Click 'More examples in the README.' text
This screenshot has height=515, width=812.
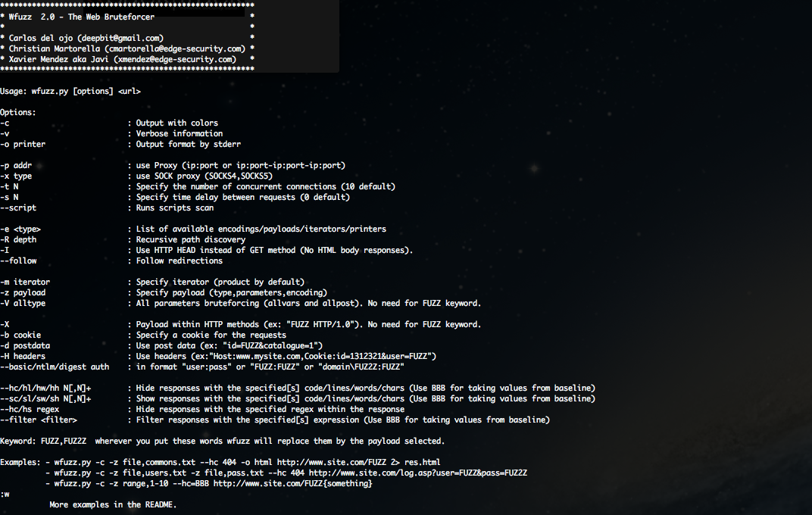113,505
